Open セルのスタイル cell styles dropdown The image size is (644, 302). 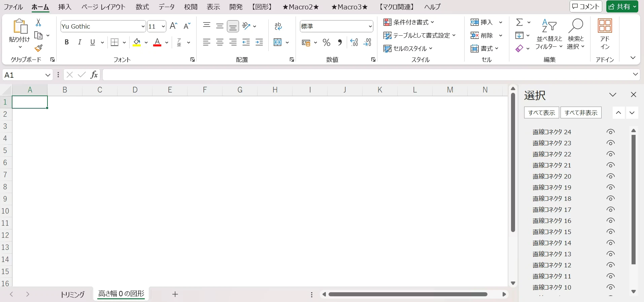408,48
